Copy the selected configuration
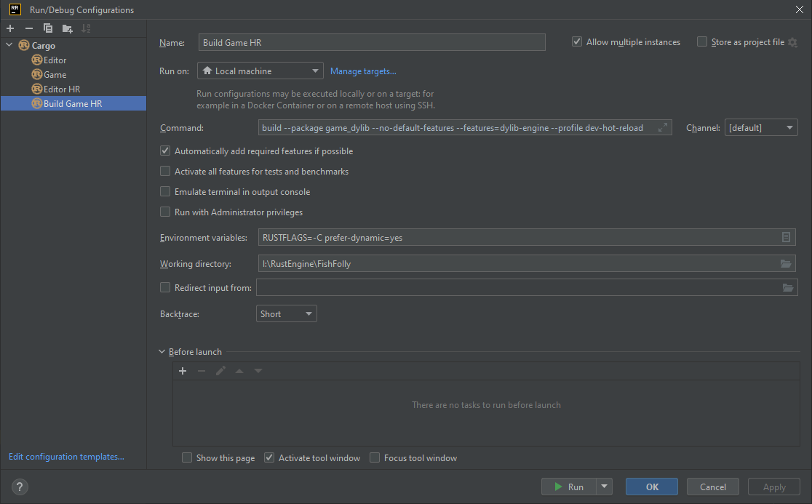The image size is (812, 504). [x=48, y=28]
